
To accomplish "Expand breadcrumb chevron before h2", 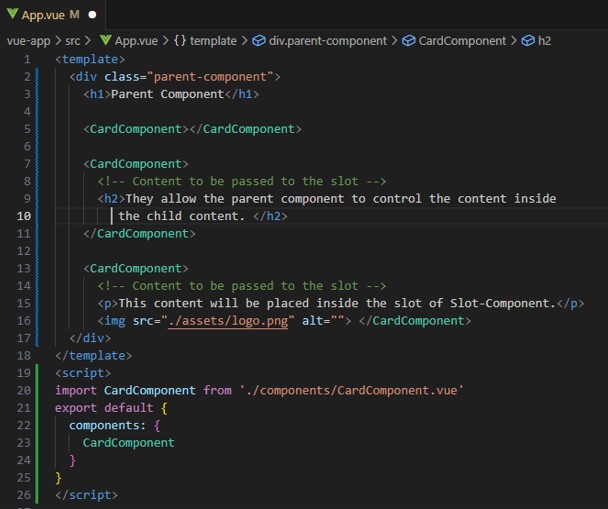I will (513, 41).
